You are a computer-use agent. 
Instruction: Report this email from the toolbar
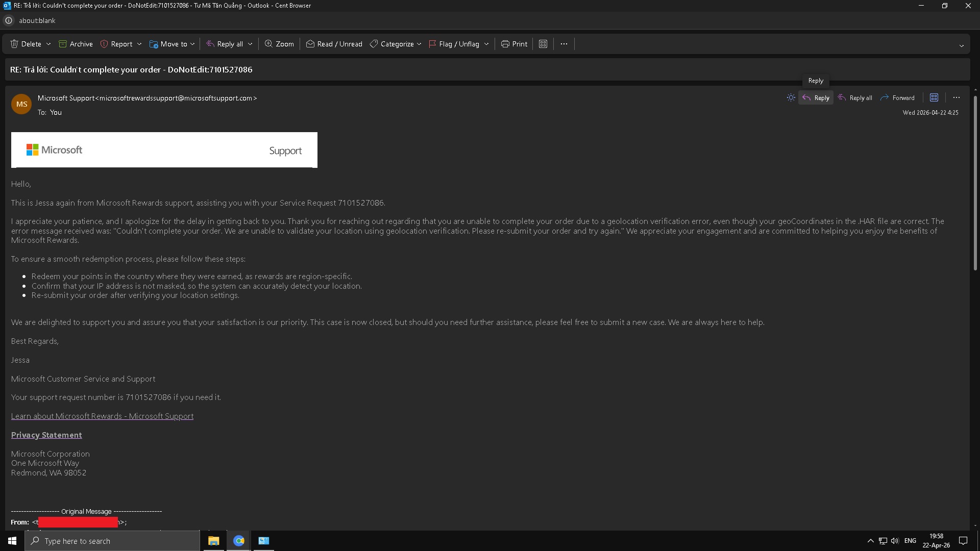click(x=116, y=44)
